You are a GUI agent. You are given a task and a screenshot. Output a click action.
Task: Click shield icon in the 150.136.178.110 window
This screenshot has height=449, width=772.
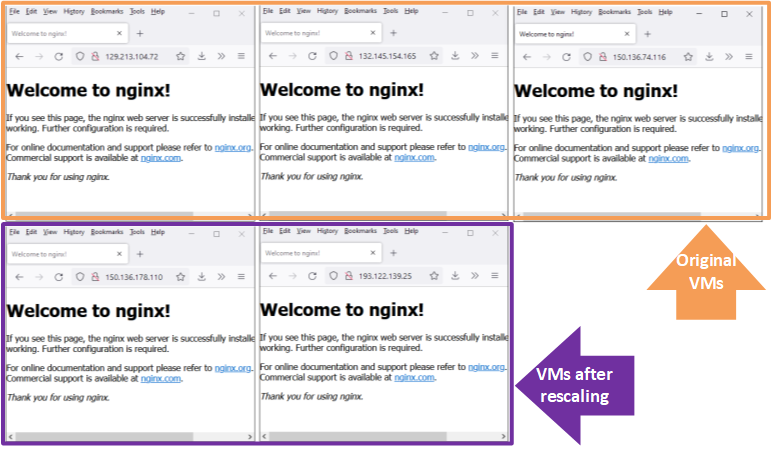click(80, 277)
